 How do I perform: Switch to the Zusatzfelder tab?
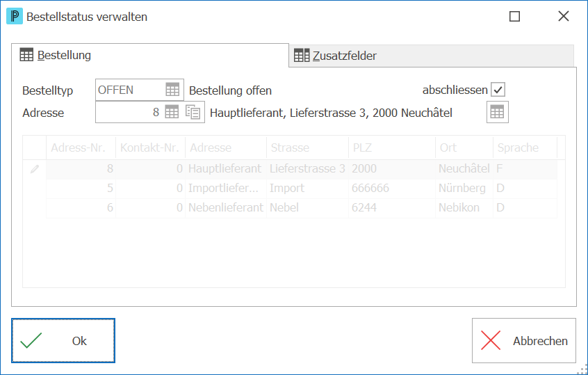point(431,56)
